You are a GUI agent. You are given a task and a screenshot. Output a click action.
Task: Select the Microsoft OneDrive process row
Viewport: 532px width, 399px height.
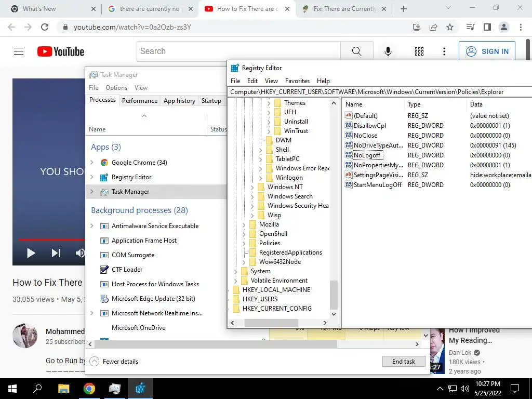156,328
